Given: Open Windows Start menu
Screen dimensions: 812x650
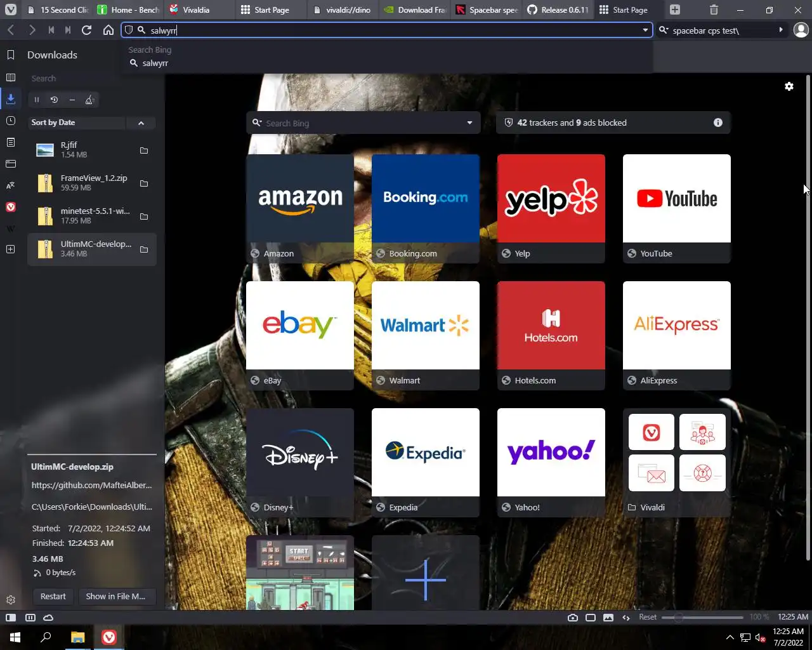Looking at the screenshot, I should coord(15,637).
